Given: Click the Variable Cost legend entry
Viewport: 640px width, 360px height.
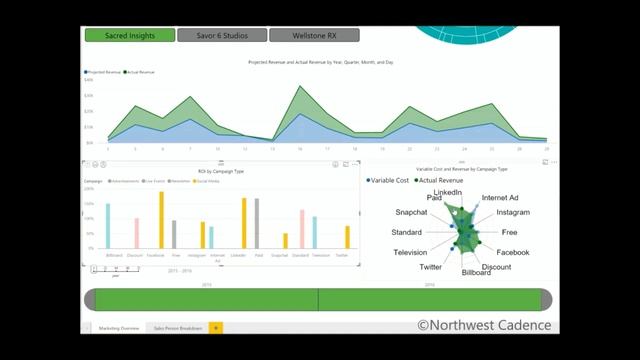Looking at the screenshot, I should coord(387,180).
